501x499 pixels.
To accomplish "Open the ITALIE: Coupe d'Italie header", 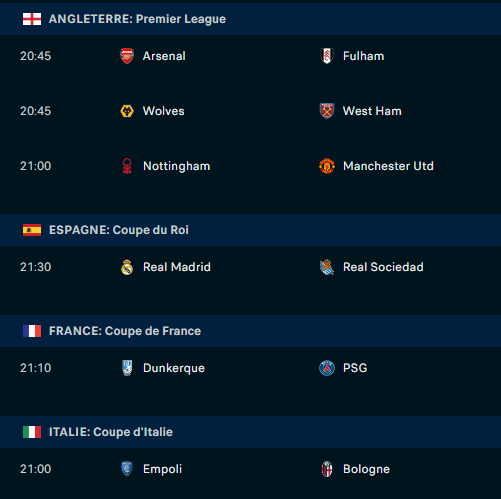I will [x=250, y=432].
